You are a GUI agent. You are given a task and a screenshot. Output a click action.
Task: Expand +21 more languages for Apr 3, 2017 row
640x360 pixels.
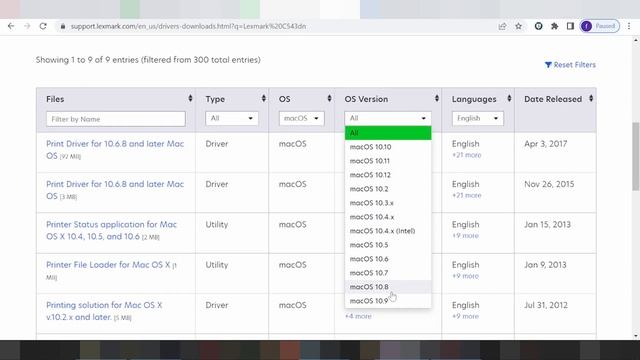467,155
